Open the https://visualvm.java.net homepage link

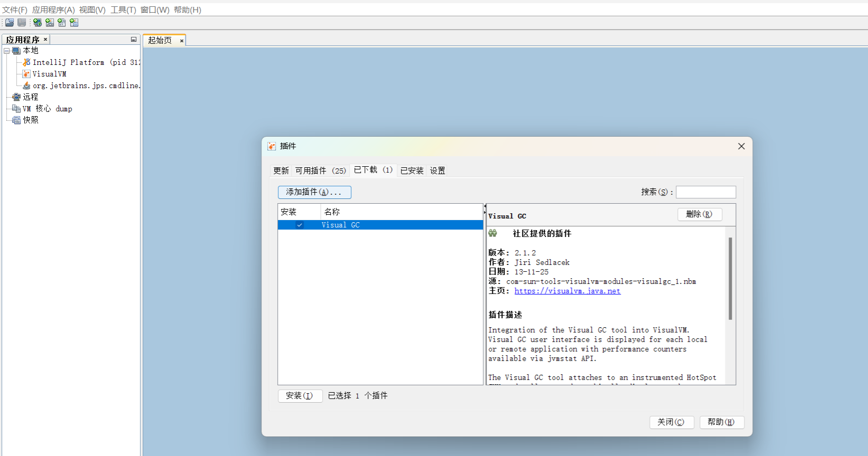click(x=567, y=291)
